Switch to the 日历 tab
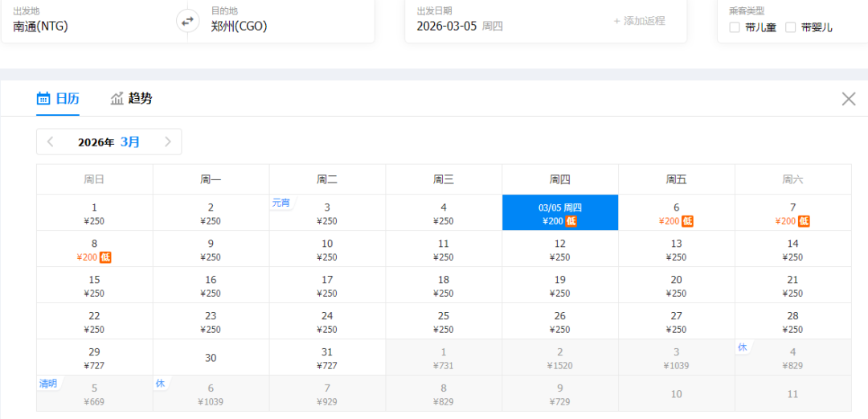 click(68, 99)
